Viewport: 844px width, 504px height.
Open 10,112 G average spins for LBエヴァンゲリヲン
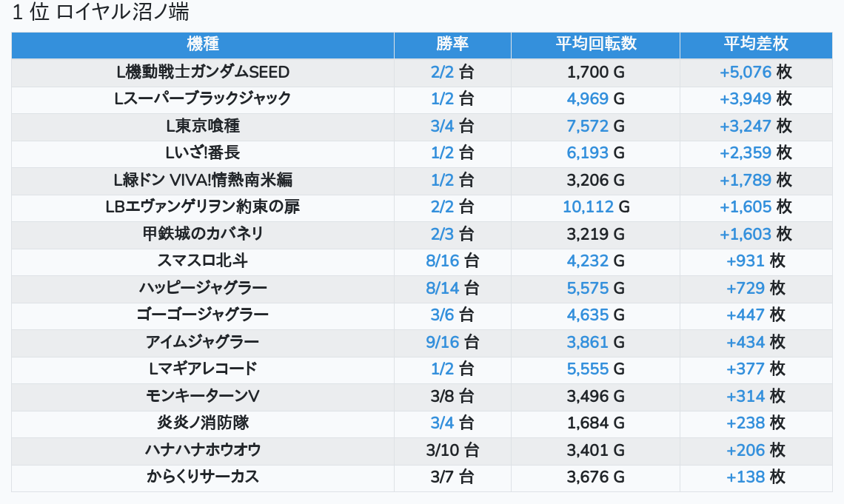tap(596, 207)
